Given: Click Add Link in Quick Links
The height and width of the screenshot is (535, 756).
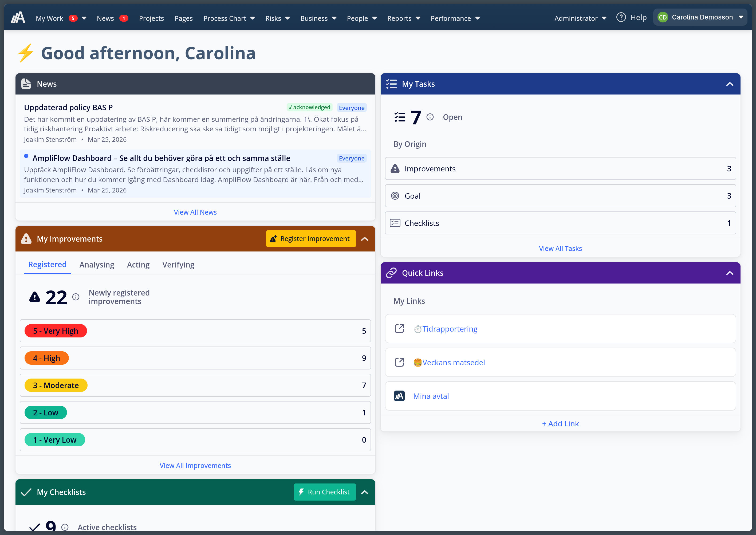Looking at the screenshot, I should [x=560, y=424].
